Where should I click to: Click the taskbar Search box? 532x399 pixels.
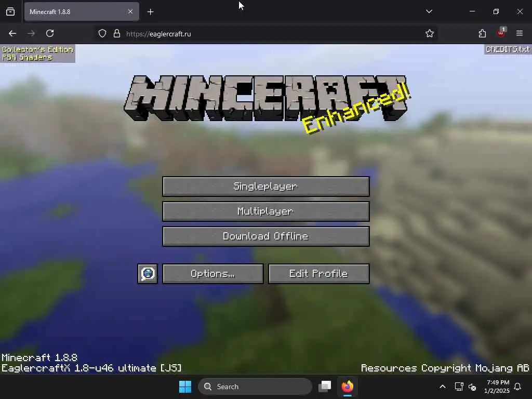pyautogui.click(x=255, y=387)
